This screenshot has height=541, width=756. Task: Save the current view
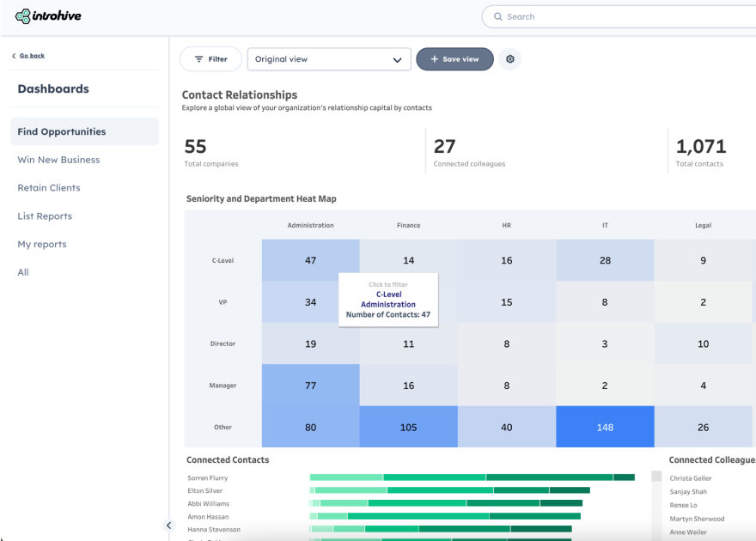[x=454, y=59]
